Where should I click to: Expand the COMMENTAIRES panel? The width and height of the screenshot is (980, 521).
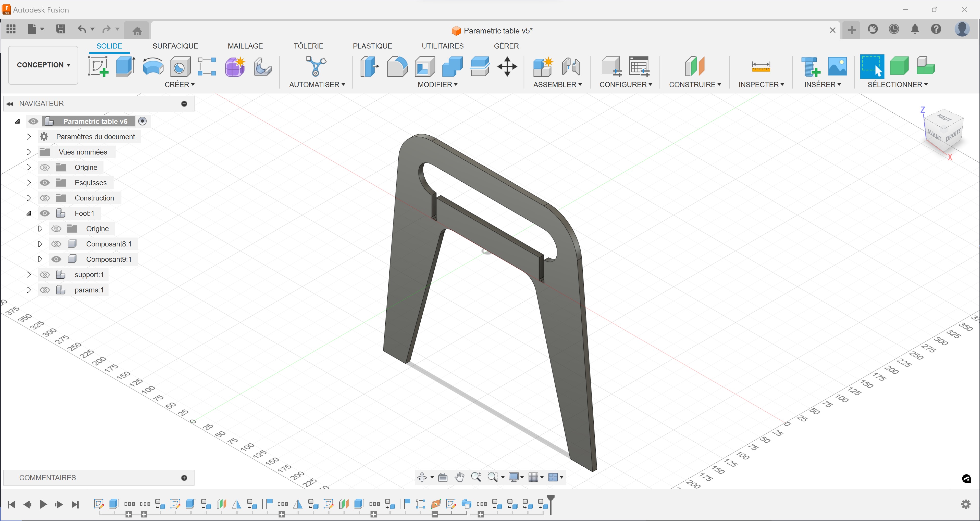point(184,478)
